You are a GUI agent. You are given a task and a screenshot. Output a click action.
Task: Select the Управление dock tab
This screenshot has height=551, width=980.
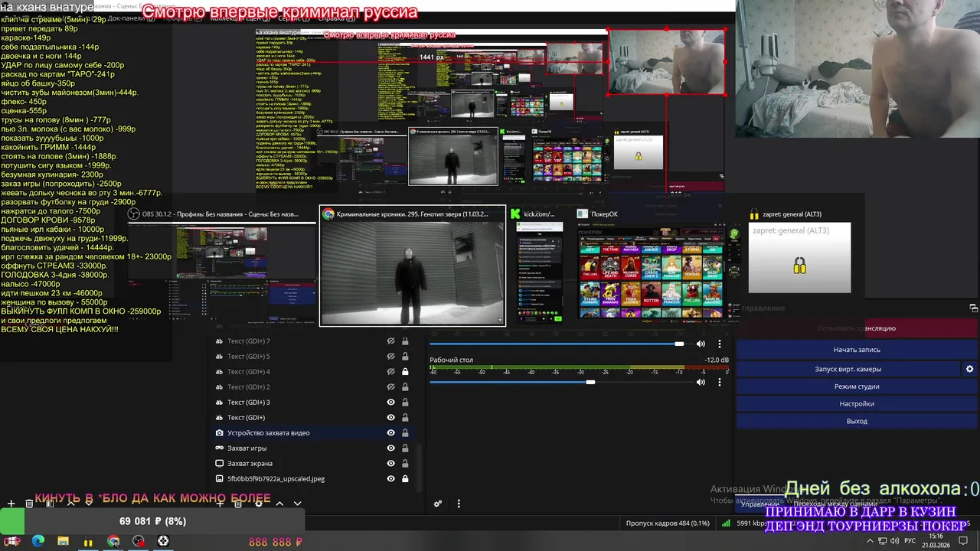point(759,504)
